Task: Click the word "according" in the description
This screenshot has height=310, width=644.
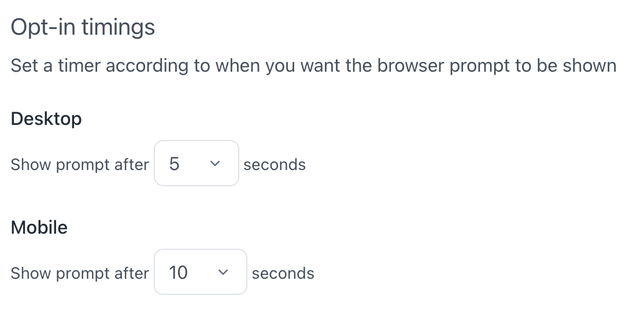Action: (x=147, y=66)
